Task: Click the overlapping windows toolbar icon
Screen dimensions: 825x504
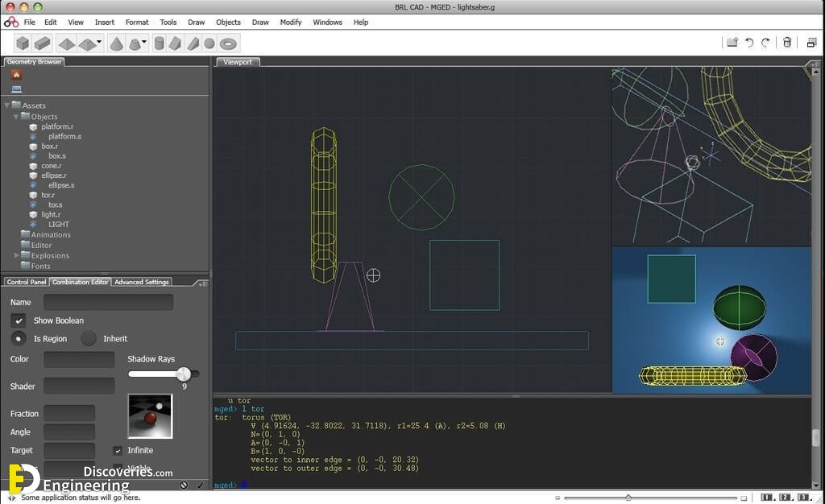Action: [812, 43]
